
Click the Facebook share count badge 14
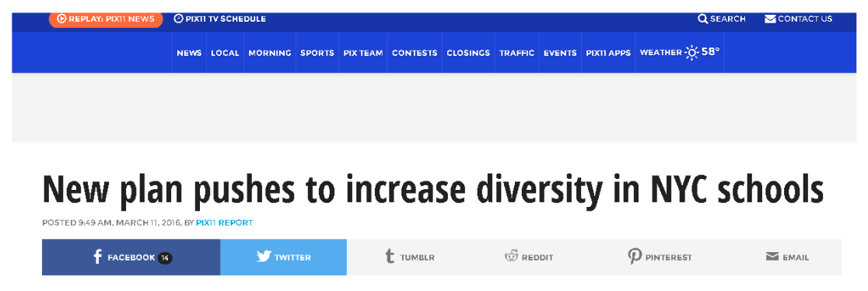(x=165, y=258)
